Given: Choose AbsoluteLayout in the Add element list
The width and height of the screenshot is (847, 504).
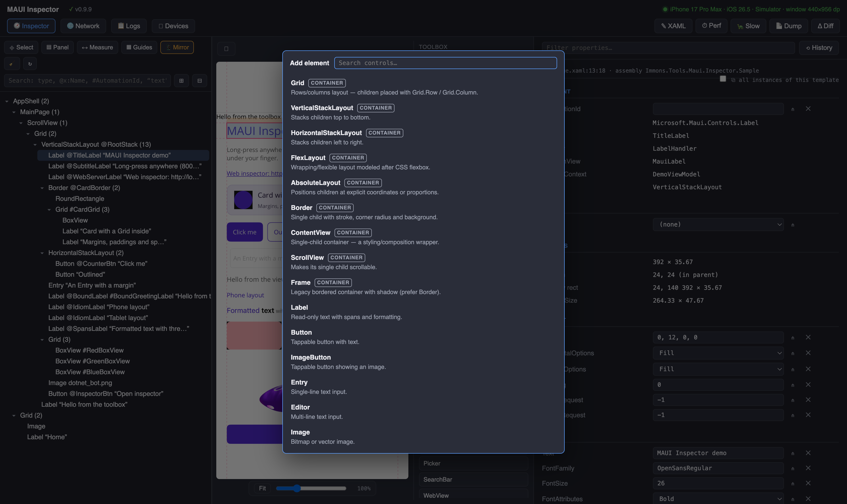Looking at the screenshot, I should (x=423, y=187).
